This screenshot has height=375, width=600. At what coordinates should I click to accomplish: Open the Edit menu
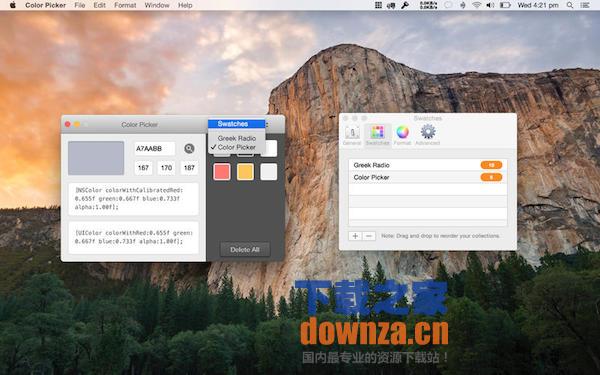[x=99, y=5]
